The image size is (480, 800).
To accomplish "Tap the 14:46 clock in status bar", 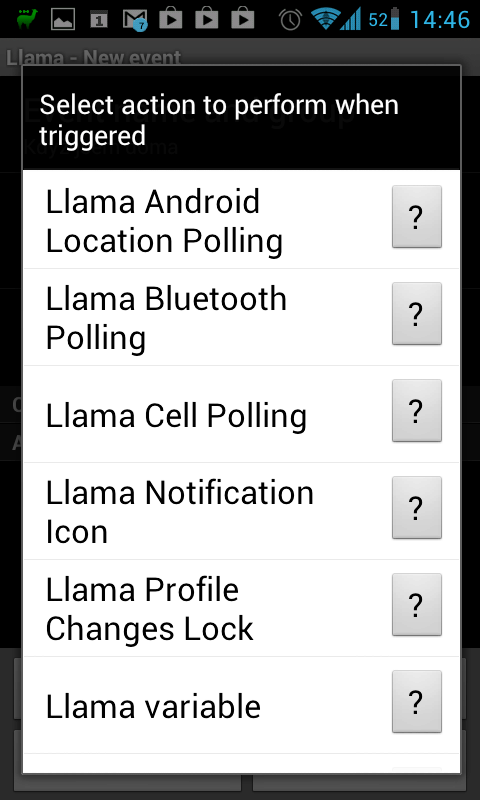I will coord(440,19).
